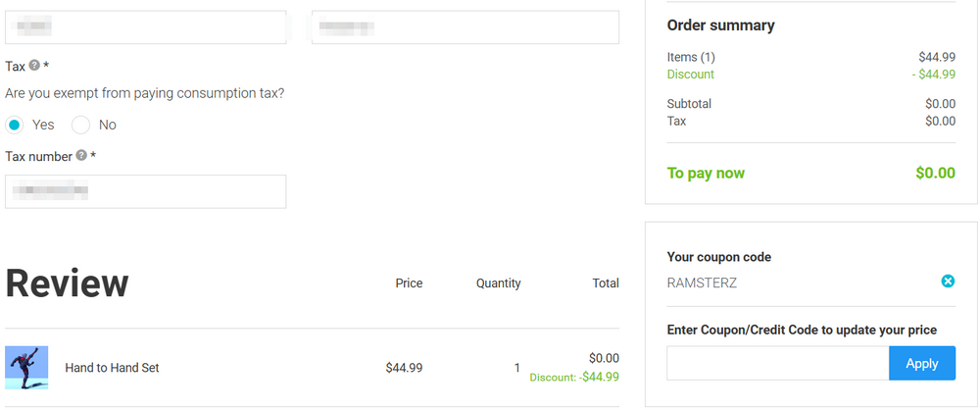Click the To pay now total amount
The height and width of the screenshot is (410, 980).
coord(934,174)
